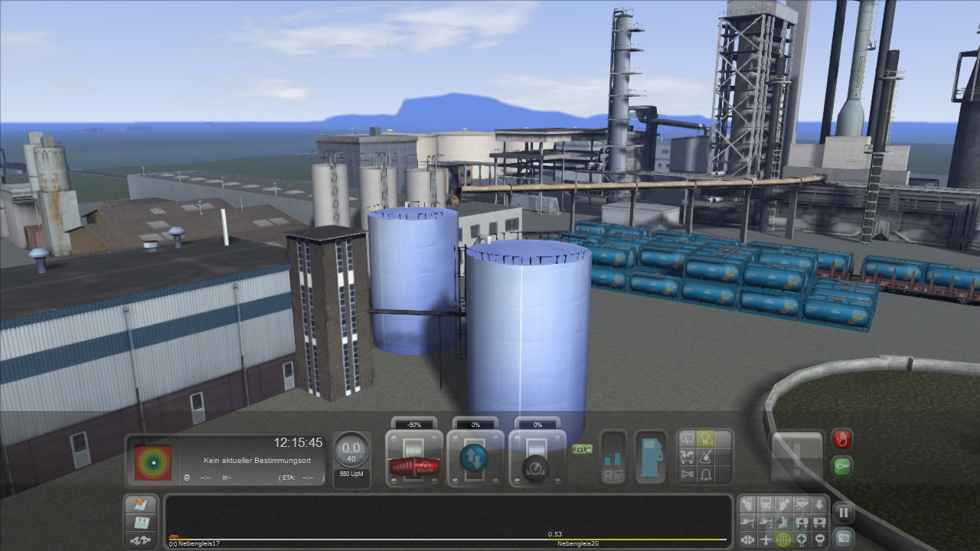Activate the sander shovel icon
Viewport: 980px width, 551px height.
pyautogui.click(x=705, y=457)
